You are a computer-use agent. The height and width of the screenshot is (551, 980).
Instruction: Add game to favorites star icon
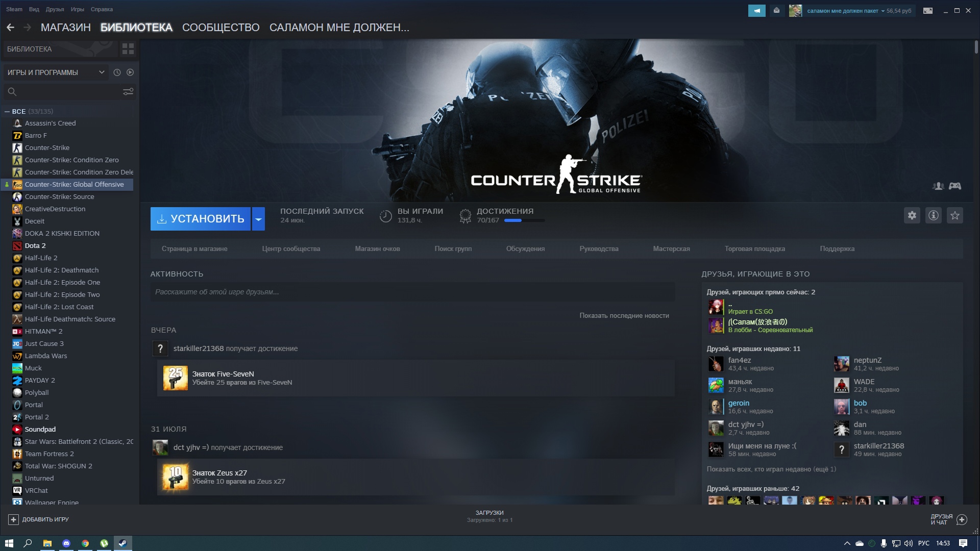pyautogui.click(x=955, y=215)
